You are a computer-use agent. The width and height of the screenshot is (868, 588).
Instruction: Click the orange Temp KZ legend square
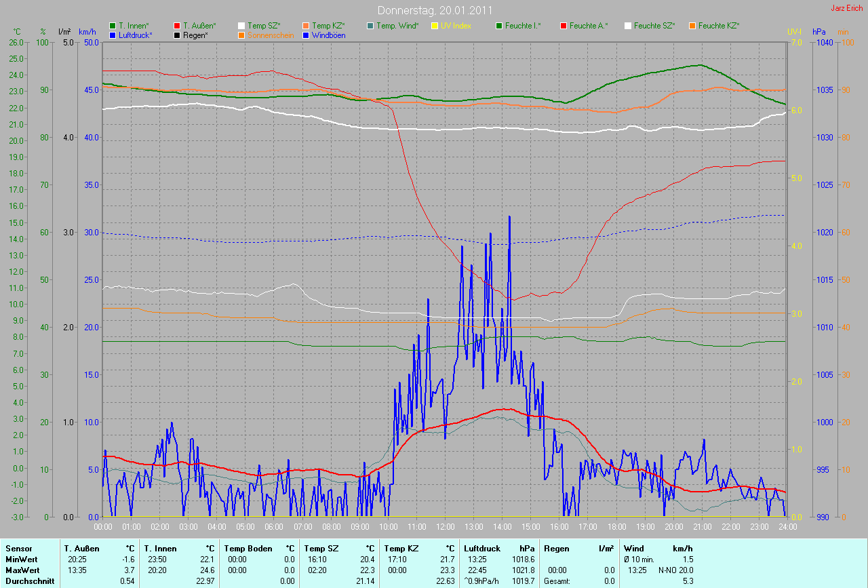click(306, 26)
